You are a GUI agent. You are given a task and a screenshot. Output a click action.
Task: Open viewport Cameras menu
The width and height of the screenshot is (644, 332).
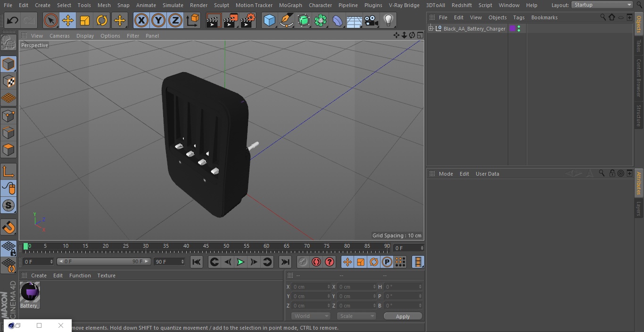59,36
